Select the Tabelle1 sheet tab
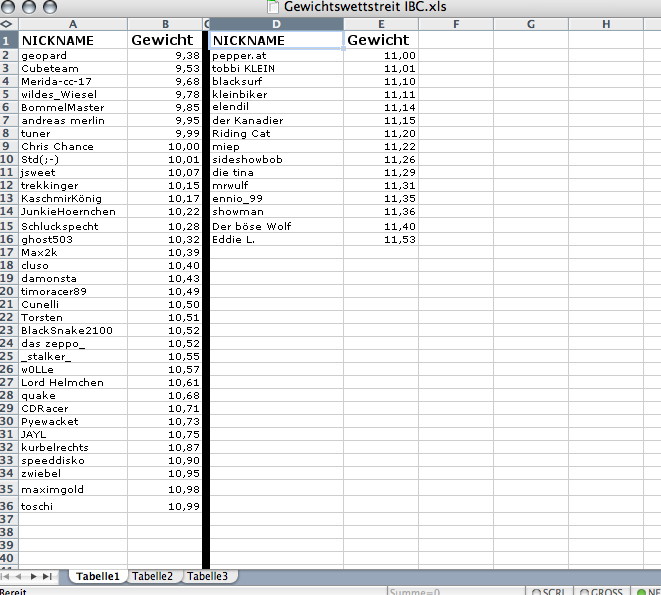 point(98,576)
